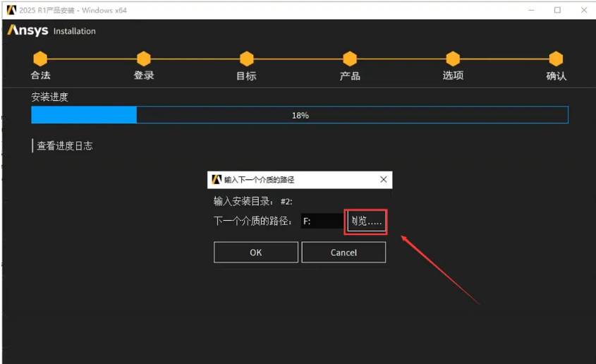The image size is (596, 364).
Task: Click the 安装进度 label text
Action: [49, 97]
